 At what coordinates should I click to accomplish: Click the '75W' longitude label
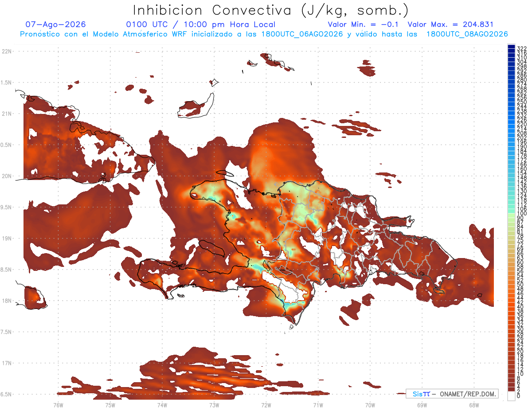click(x=110, y=405)
